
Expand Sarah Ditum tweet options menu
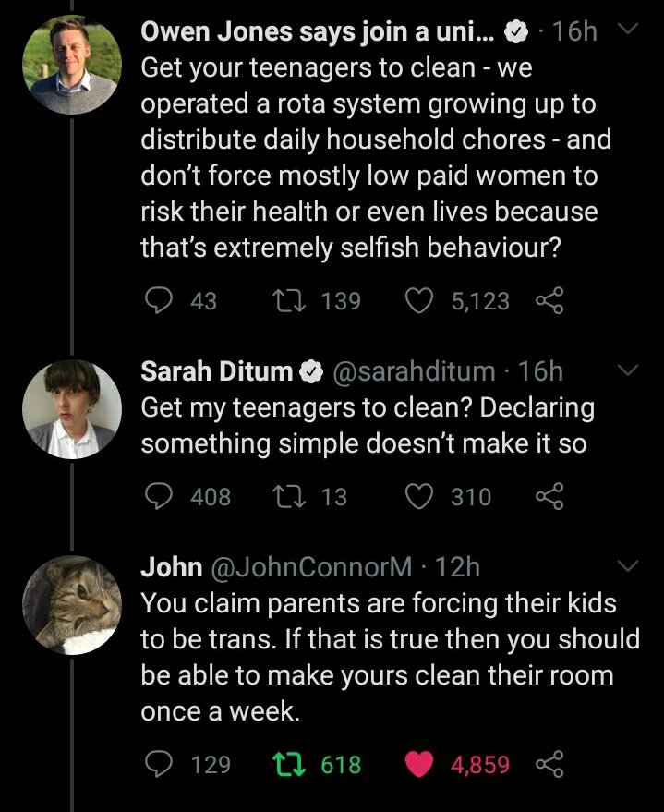(628, 370)
